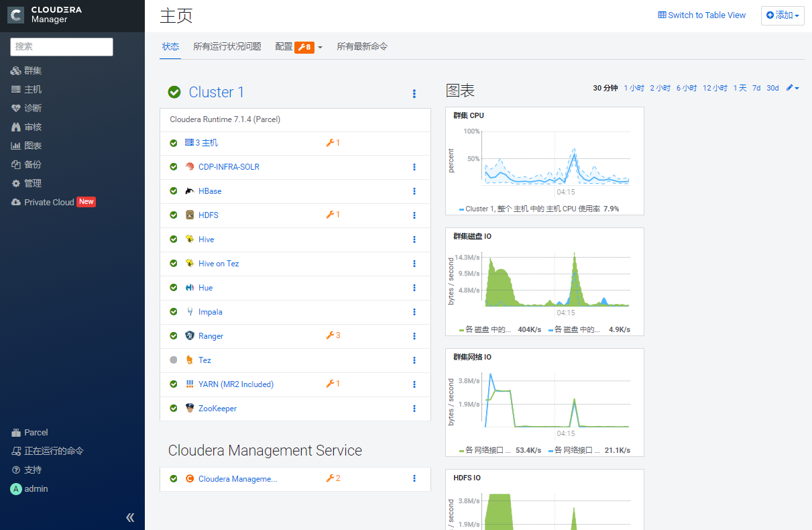Open the 主机 sidebar menu
Image resolution: width=812 pixels, height=530 pixels.
point(27,89)
